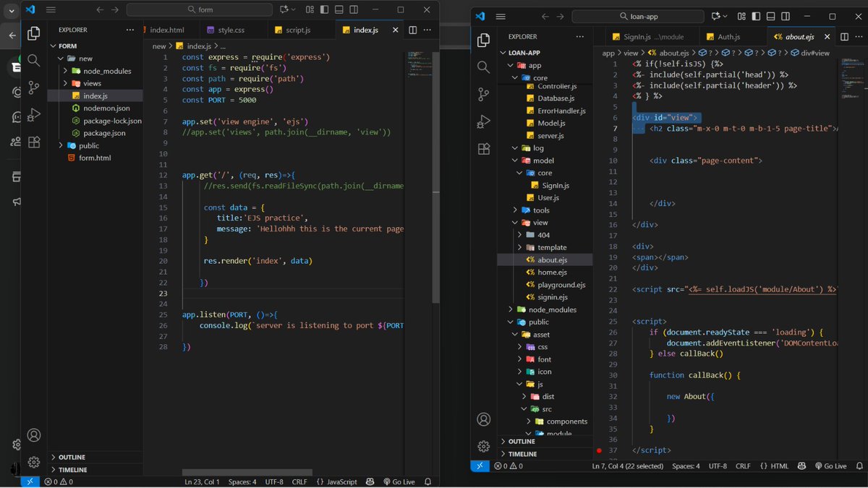Open Source Control in form window activity bar
This screenshot has height=488, width=868.
pyautogui.click(x=33, y=87)
